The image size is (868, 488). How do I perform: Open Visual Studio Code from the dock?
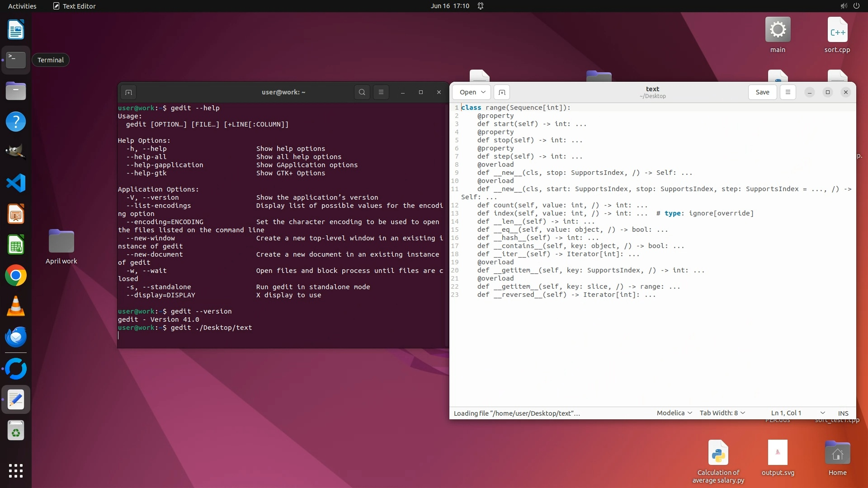coord(16,183)
